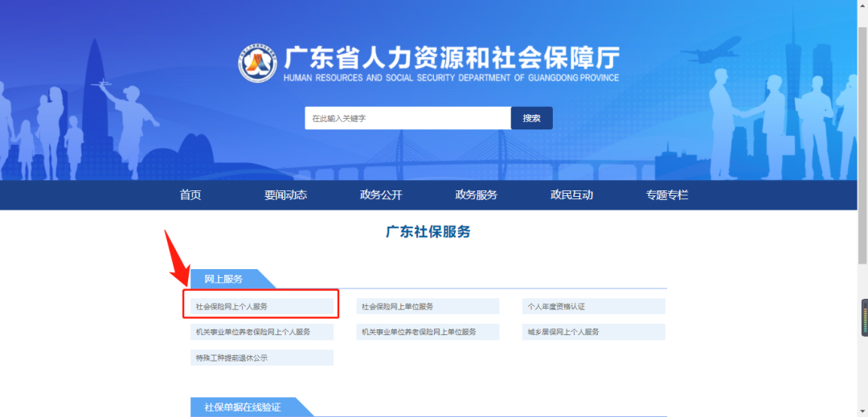
Task: Open the 政务服务 nav item
Action: pos(476,194)
